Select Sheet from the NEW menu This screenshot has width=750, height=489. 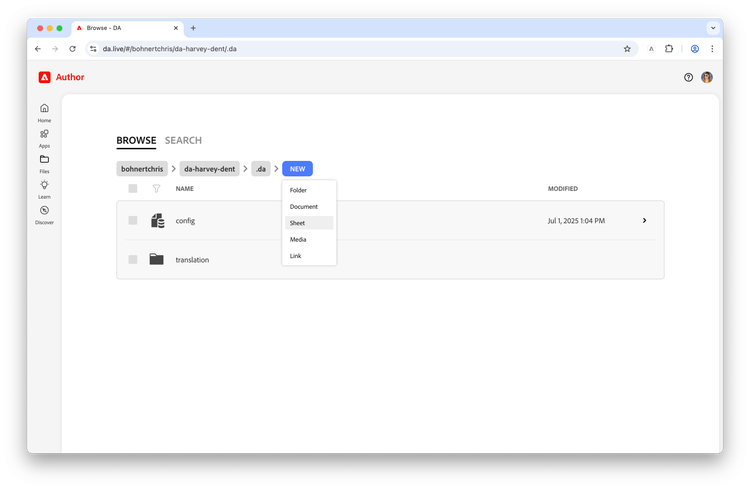click(x=309, y=223)
